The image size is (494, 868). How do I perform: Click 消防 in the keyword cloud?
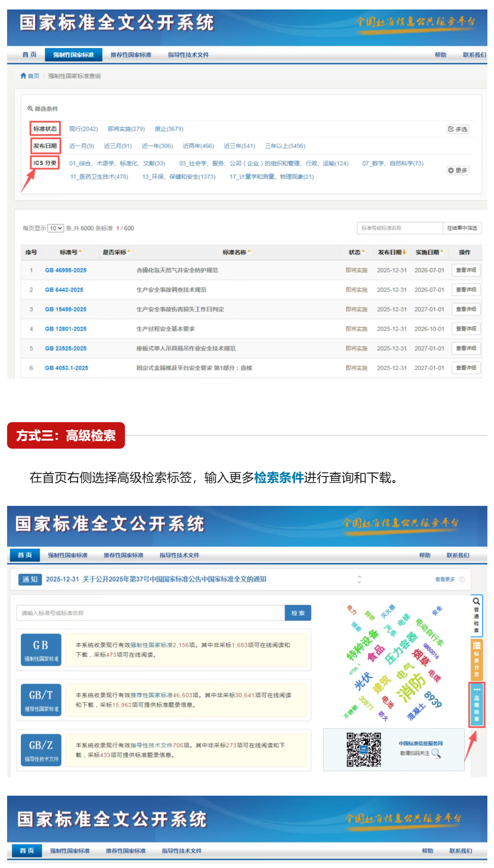[x=410, y=685]
